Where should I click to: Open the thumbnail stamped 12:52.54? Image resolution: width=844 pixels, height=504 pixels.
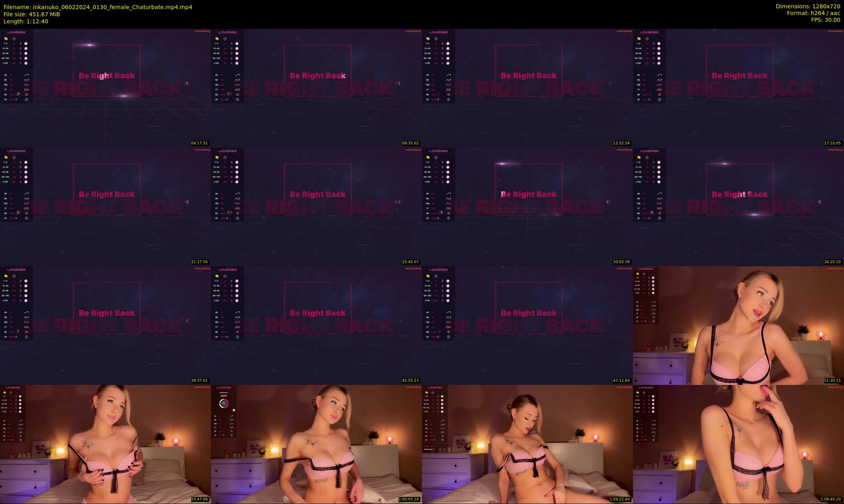click(x=527, y=88)
